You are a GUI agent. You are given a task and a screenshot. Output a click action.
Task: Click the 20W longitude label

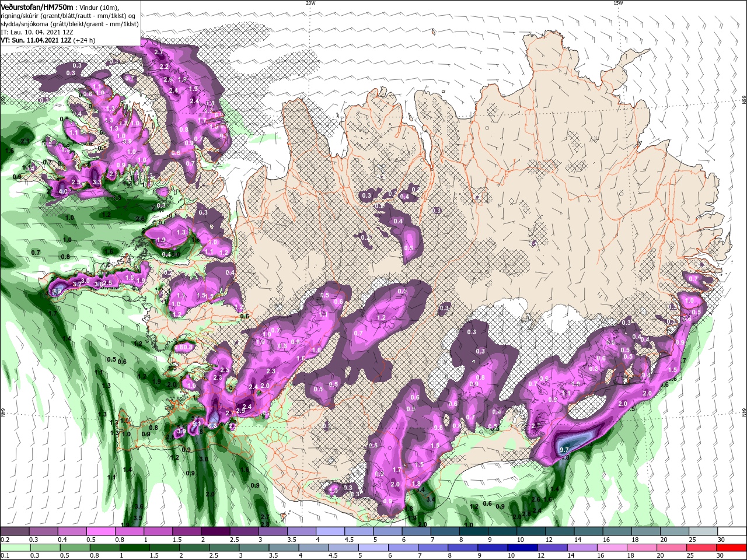(310, 3)
